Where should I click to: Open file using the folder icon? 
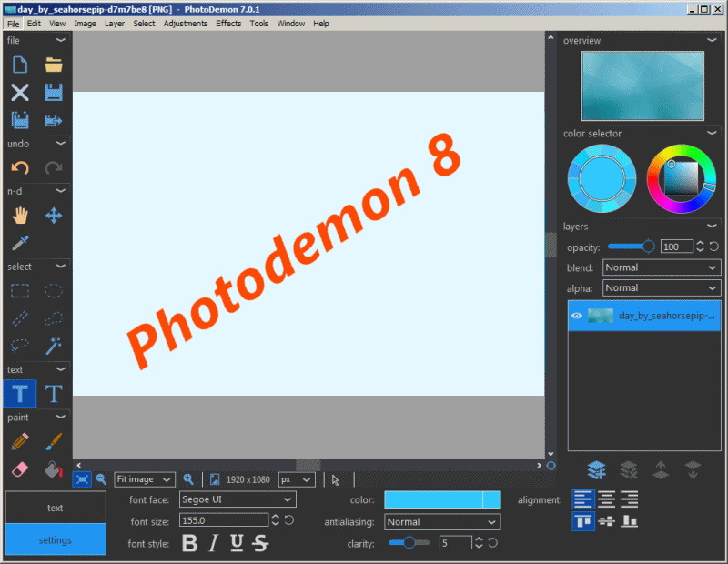point(54,65)
